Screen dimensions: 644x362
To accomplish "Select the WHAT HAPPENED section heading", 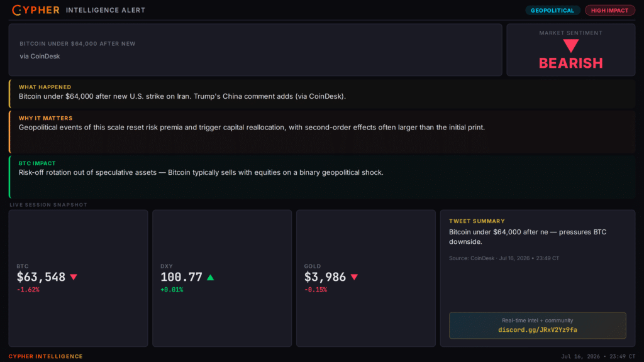I will 45,87.
